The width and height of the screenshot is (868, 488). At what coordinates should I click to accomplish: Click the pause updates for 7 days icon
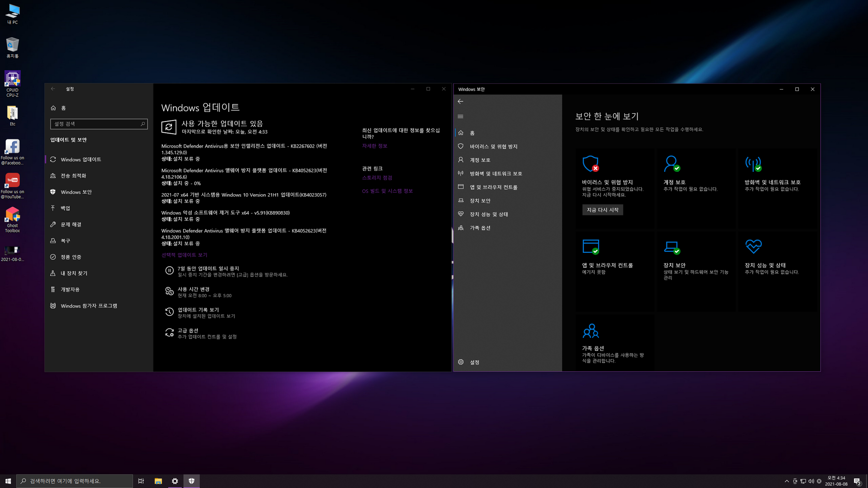tap(170, 271)
